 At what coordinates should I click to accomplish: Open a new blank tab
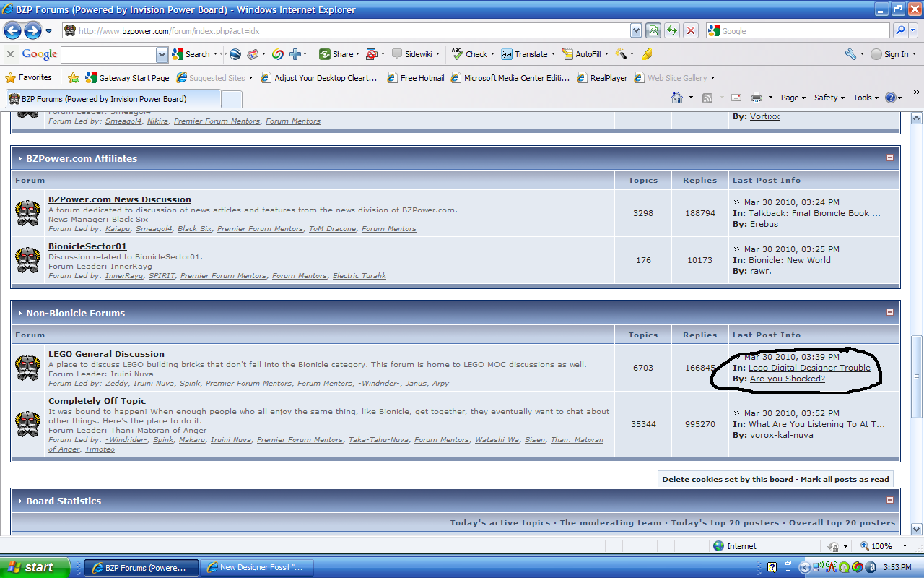point(232,99)
